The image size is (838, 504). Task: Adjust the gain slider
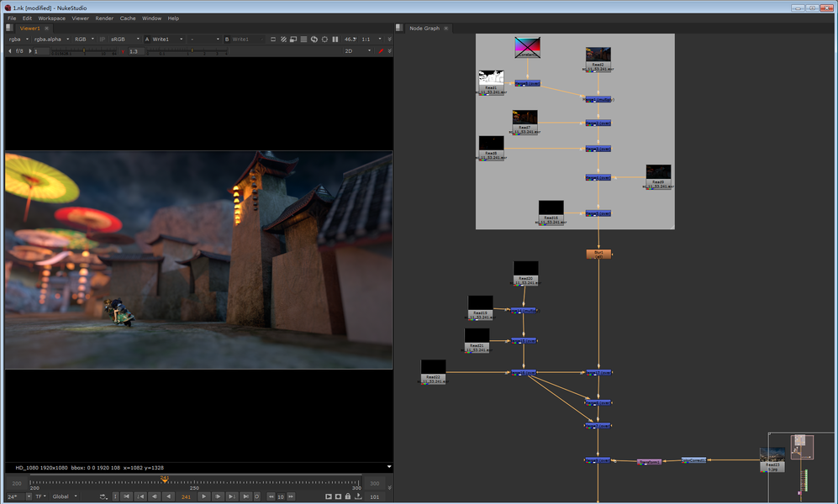(x=84, y=51)
